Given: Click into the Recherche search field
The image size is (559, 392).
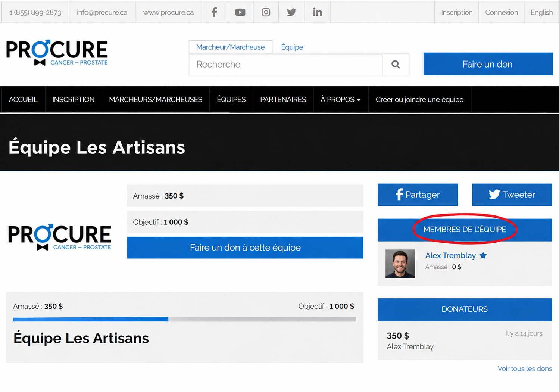Looking at the screenshot, I should point(286,65).
